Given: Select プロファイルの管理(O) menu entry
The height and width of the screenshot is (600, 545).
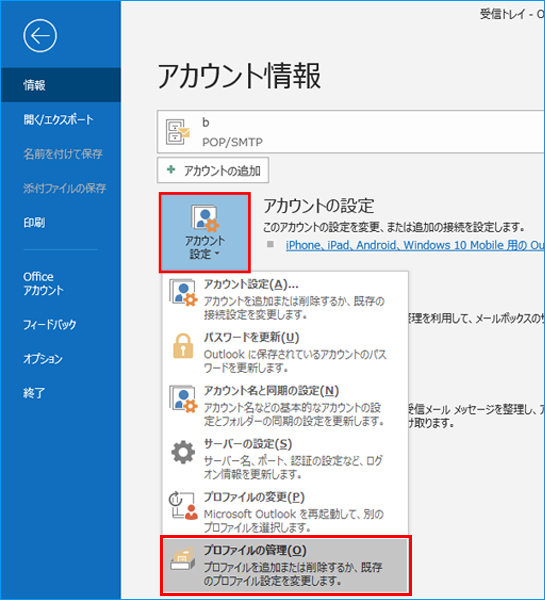Looking at the screenshot, I should click(285, 565).
